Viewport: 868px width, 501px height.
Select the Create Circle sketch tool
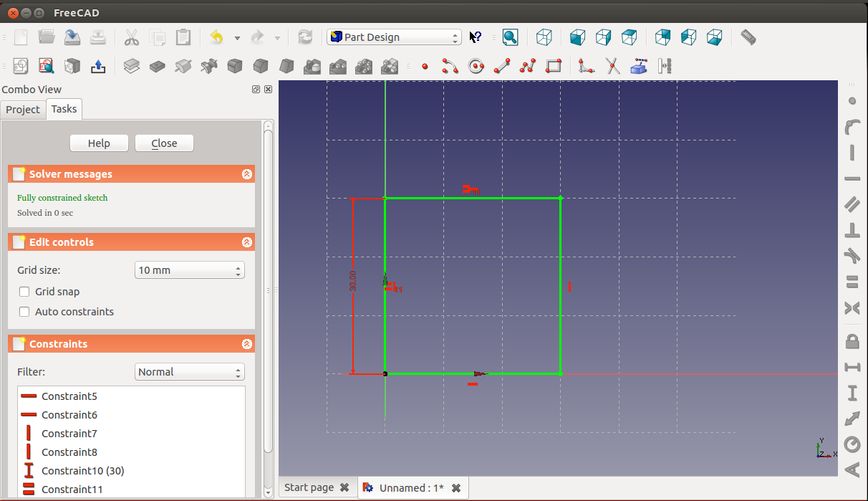[476, 67]
